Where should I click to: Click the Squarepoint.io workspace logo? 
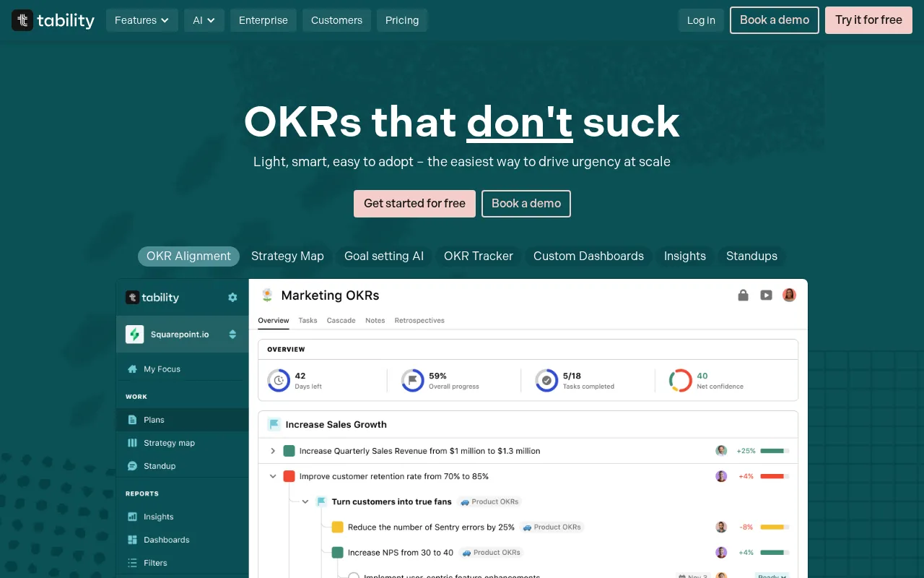click(x=135, y=335)
